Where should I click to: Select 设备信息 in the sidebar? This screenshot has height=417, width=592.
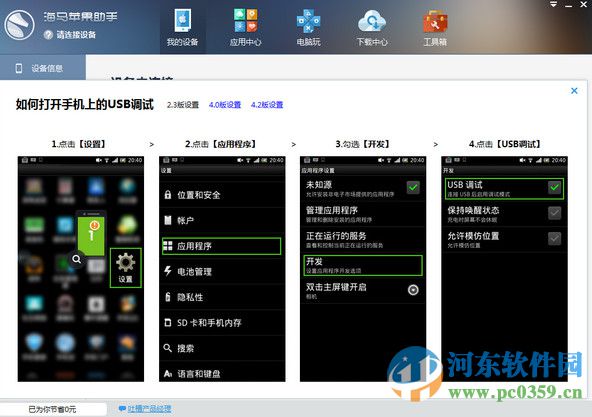[x=43, y=68]
